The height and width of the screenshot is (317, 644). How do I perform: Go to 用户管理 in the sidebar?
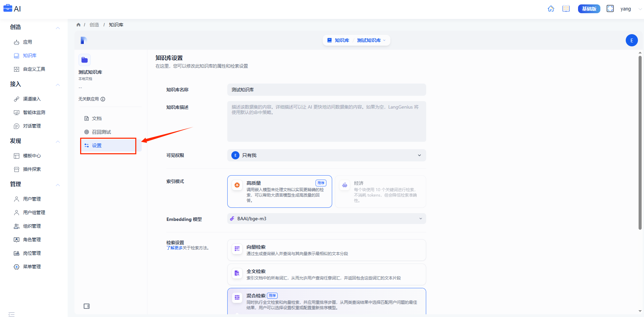[32, 199]
